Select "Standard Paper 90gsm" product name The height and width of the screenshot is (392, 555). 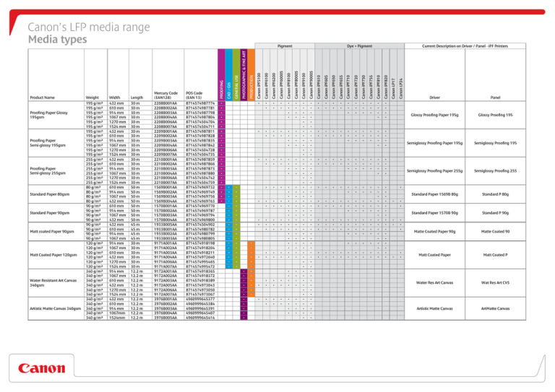click(50, 213)
